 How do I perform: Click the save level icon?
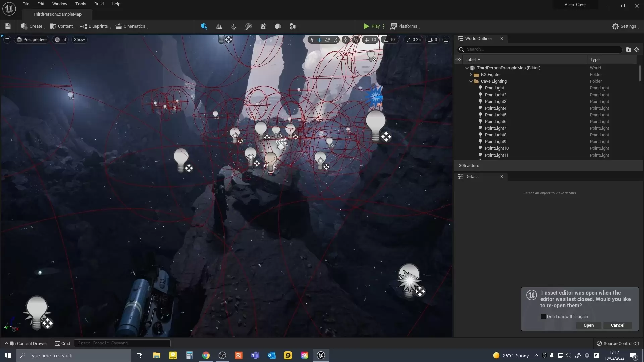[x=8, y=26]
